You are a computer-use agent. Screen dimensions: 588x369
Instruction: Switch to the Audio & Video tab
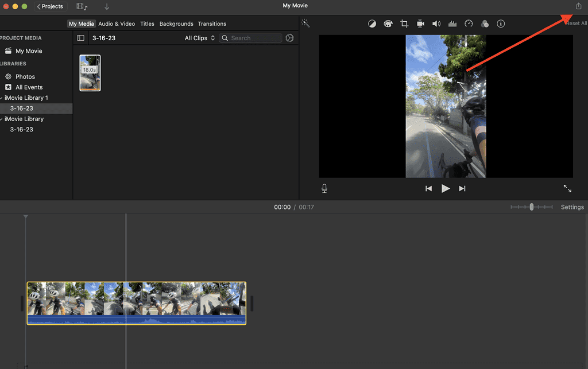coord(117,24)
